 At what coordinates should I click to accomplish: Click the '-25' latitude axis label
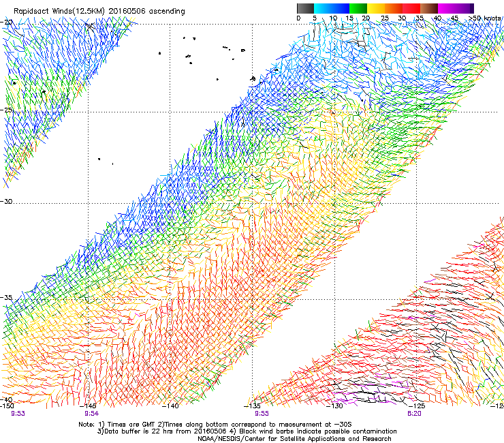[x=7, y=110]
